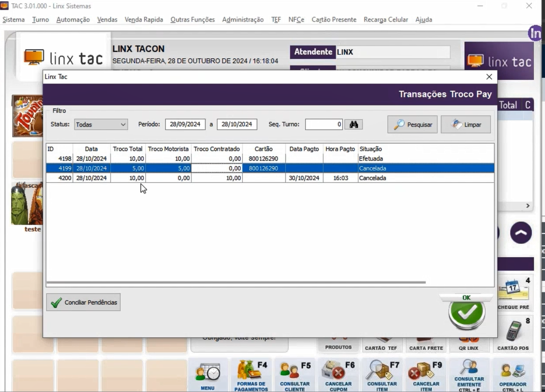Click the Atendente field showing LINX
545x392 pixels.
point(393,52)
